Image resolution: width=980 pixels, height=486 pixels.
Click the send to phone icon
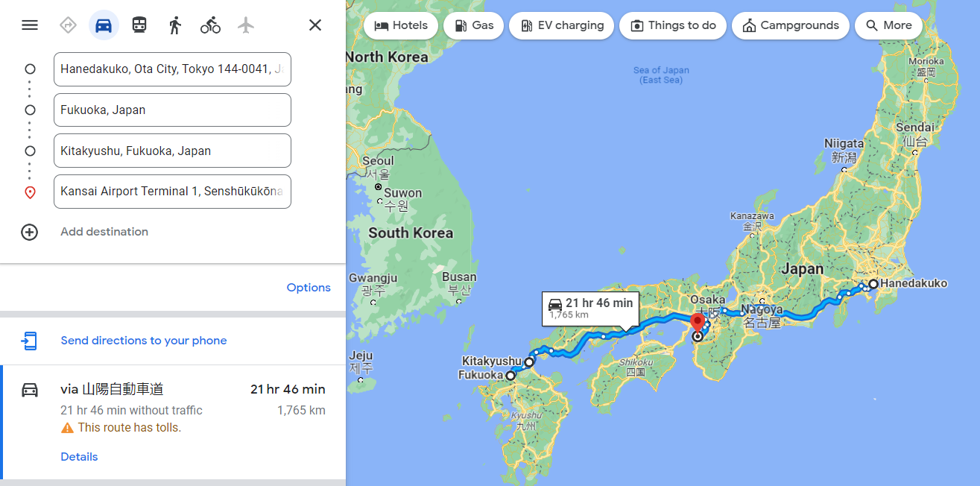click(x=30, y=341)
